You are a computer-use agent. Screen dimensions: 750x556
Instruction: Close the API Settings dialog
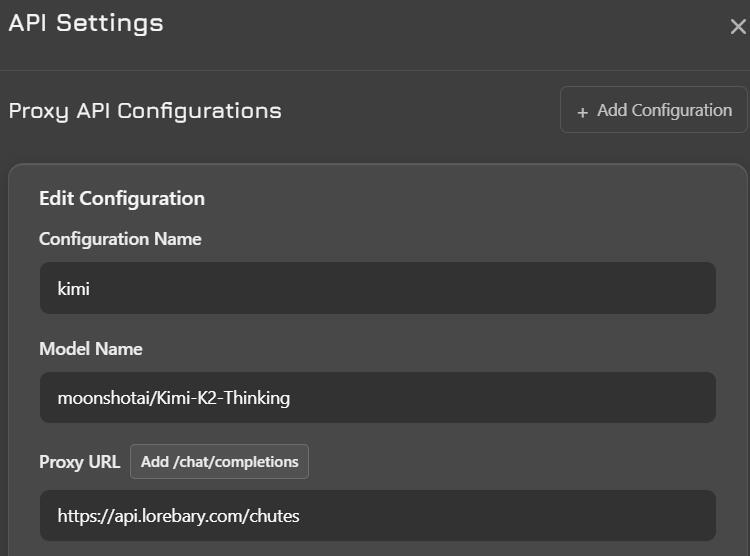click(737, 27)
